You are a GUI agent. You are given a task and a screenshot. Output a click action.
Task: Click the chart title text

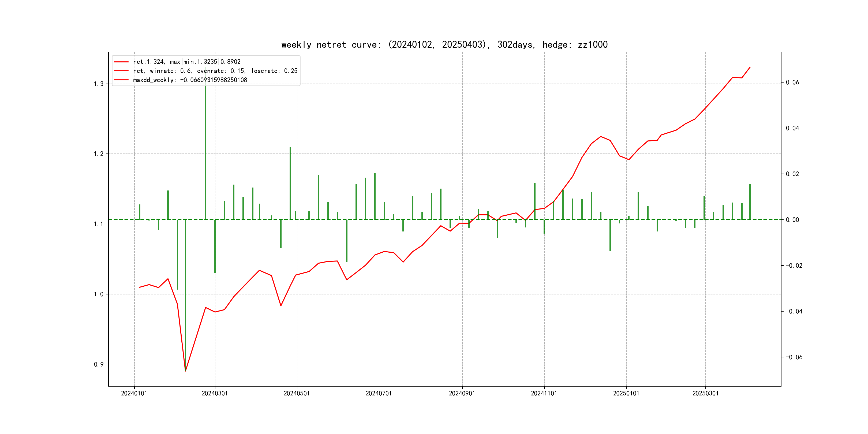pos(444,44)
